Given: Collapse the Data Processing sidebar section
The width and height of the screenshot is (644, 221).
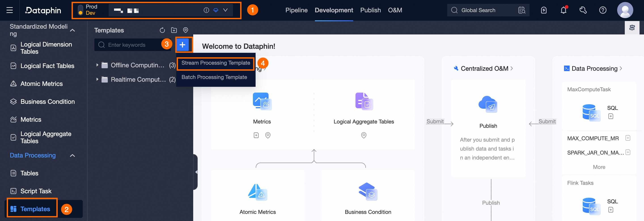Looking at the screenshot, I should coord(72,155).
